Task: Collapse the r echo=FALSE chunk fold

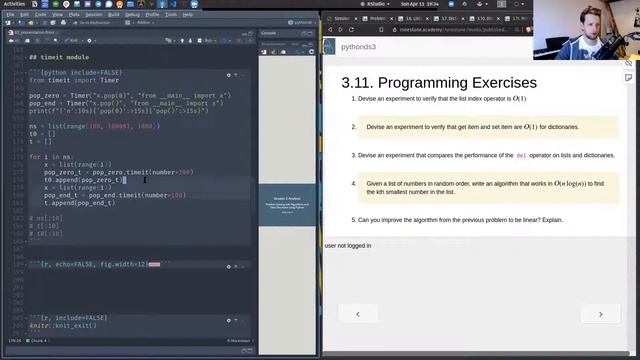Action: pyautogui.click(x=26, y=264)
